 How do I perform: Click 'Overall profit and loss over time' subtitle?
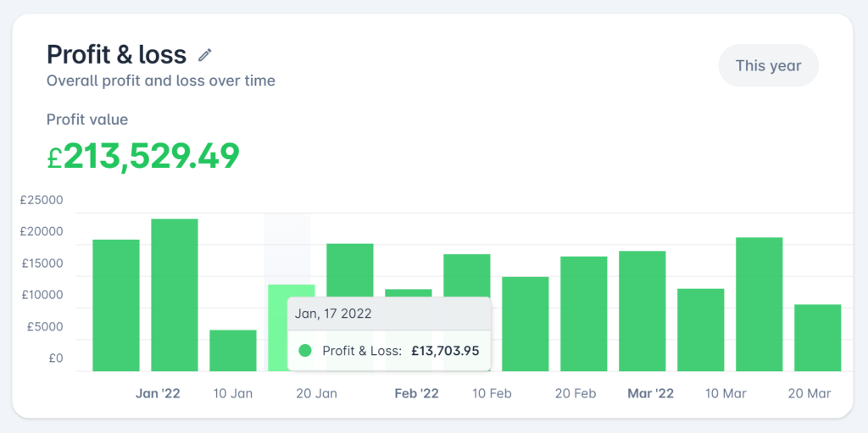coord(161,80)
